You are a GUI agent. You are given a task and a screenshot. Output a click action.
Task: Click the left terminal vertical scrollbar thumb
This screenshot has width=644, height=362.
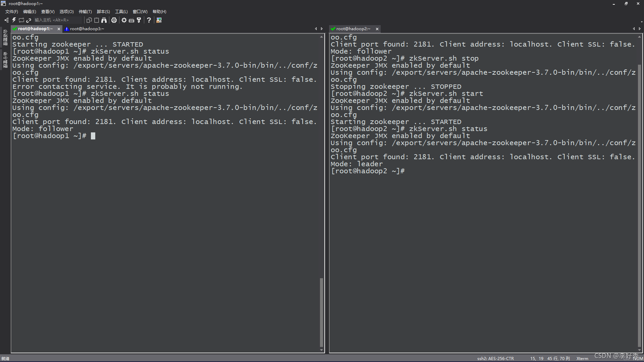321,312
